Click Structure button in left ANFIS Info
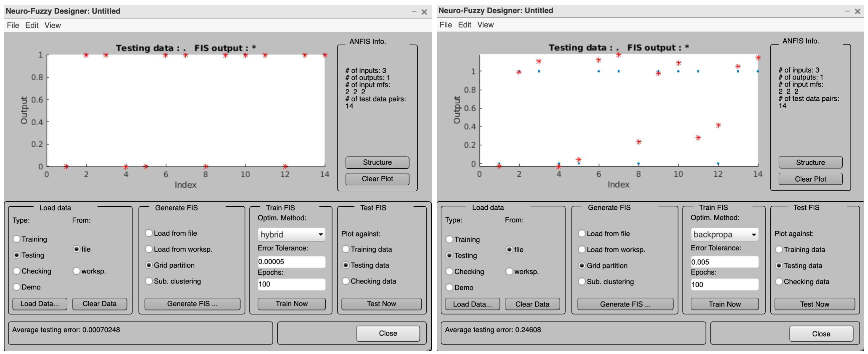Screen dimensions: 868x354 pyautogui.click(x=377, y=162)
